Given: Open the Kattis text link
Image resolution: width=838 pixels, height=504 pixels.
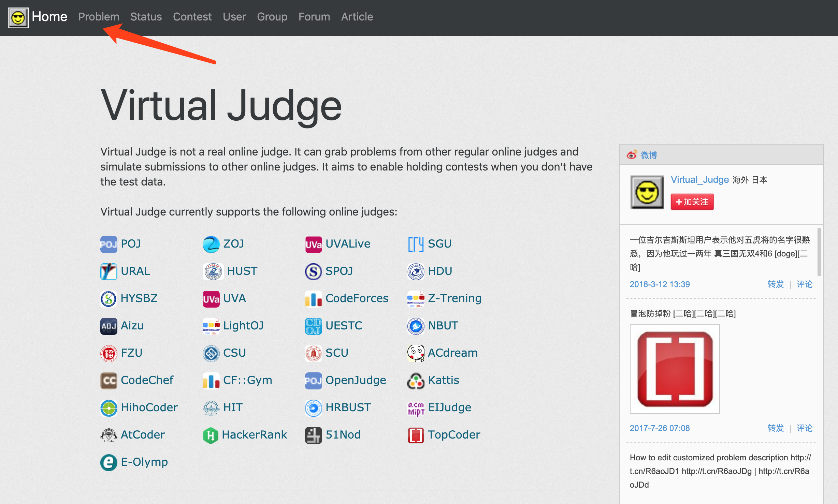Looking at the screenshot, I should (x=444, y=380).
